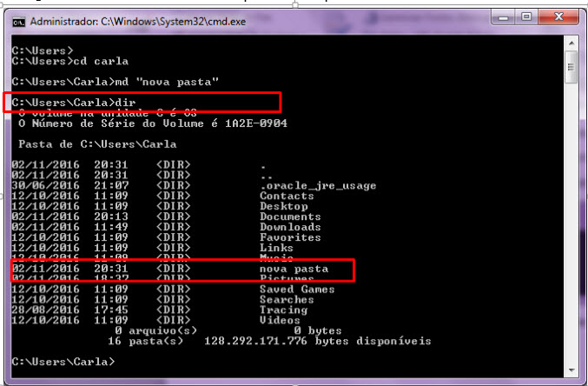Click the 'Documents' directory entry

(x=290, y=216)
